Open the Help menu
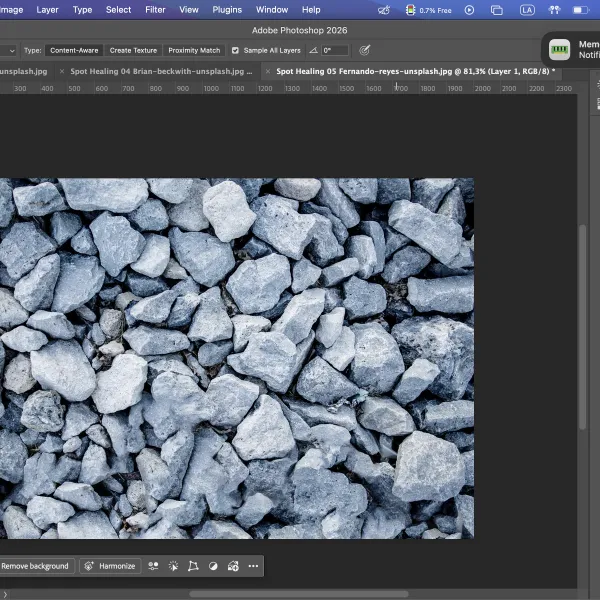The width and height of the screenshot is (600, 600). 311,10
